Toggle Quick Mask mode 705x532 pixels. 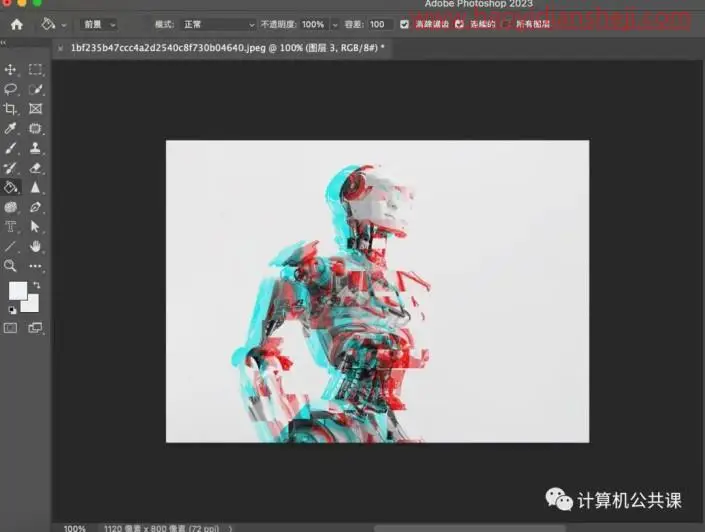tap(10, 328)
